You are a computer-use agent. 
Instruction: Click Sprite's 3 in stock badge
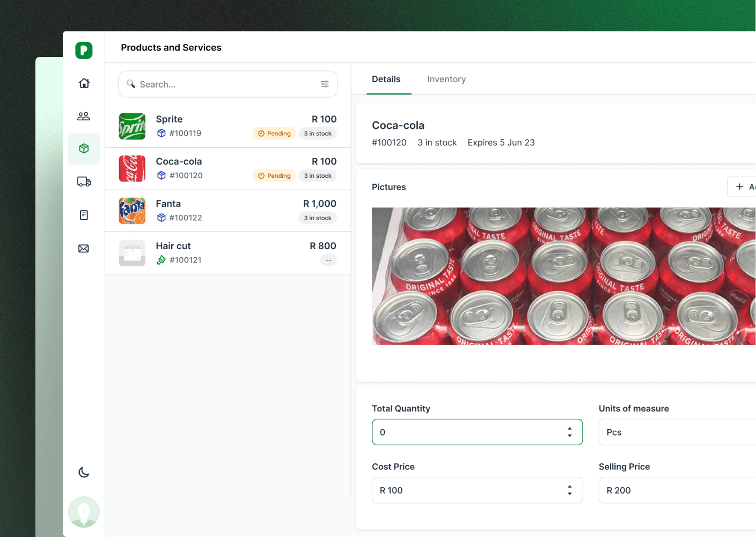coord(318,134)
